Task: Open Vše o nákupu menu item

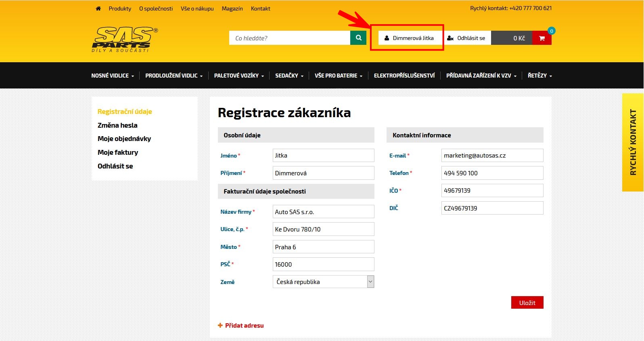Action: 197,8
